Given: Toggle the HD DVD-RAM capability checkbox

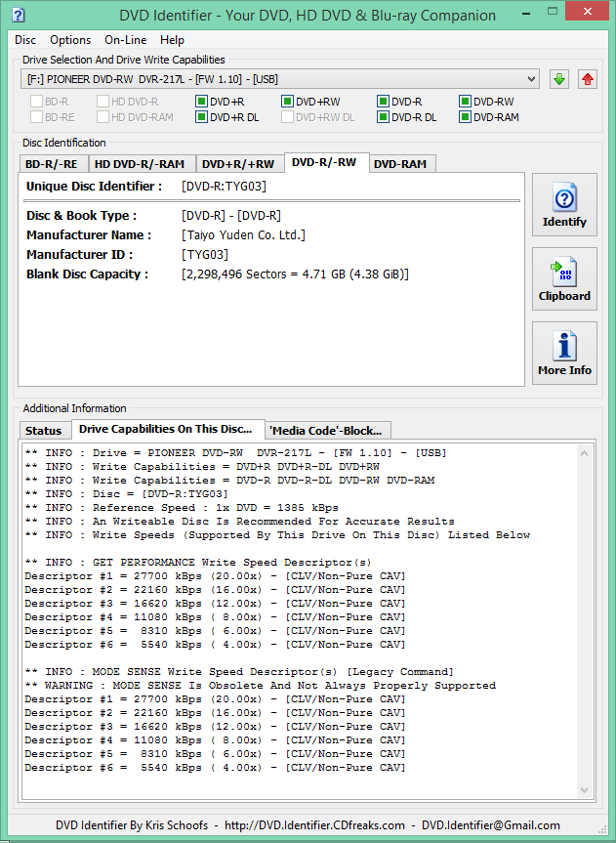Looking at the screenshot, I should tap(103, 116).
